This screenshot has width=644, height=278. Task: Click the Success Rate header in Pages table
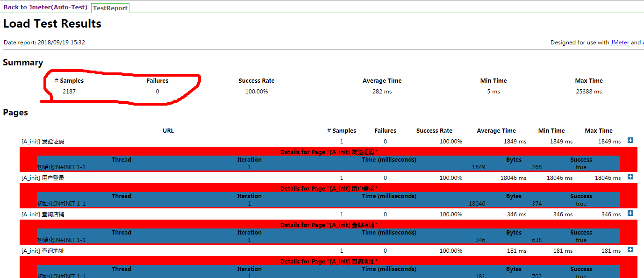coord(435,131)
